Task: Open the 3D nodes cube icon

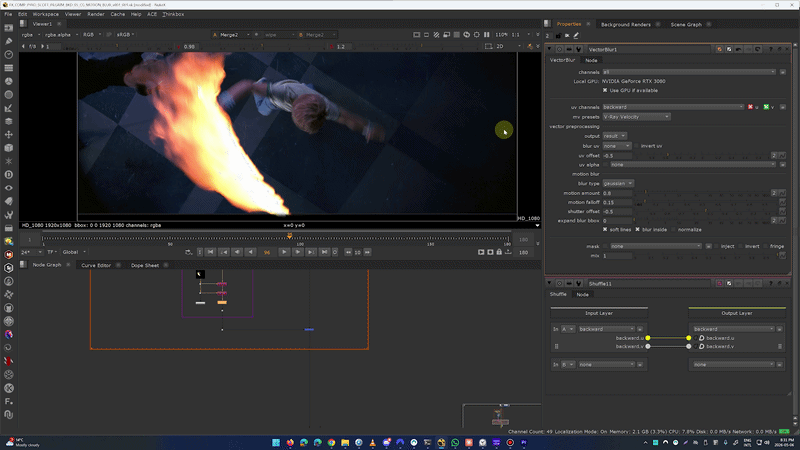Action: 9,148
